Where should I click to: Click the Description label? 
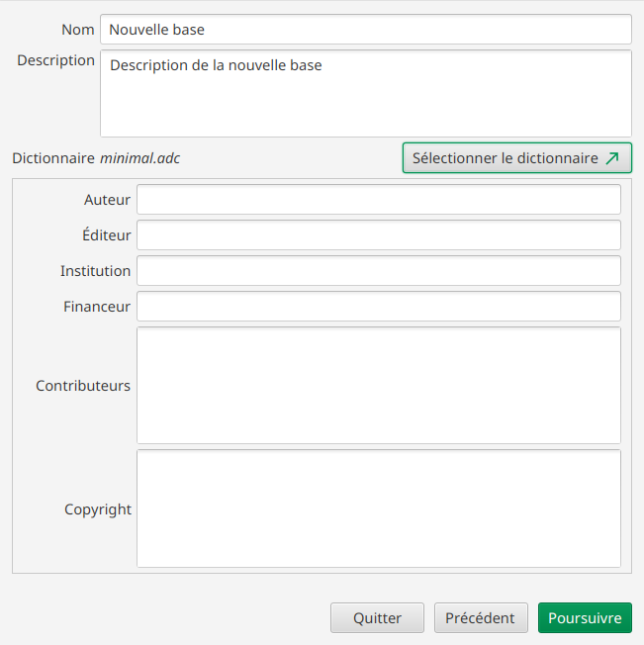[x=56, y=61]
